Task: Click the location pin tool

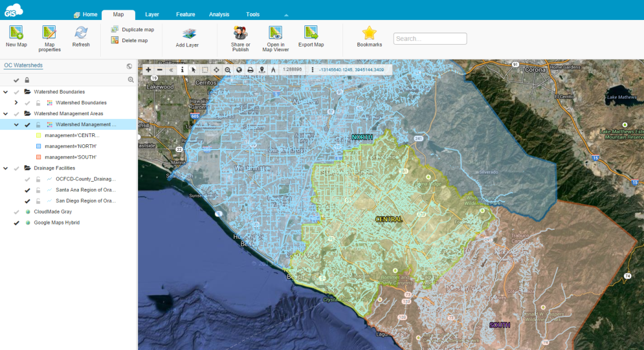Action: tap(262, 70)
